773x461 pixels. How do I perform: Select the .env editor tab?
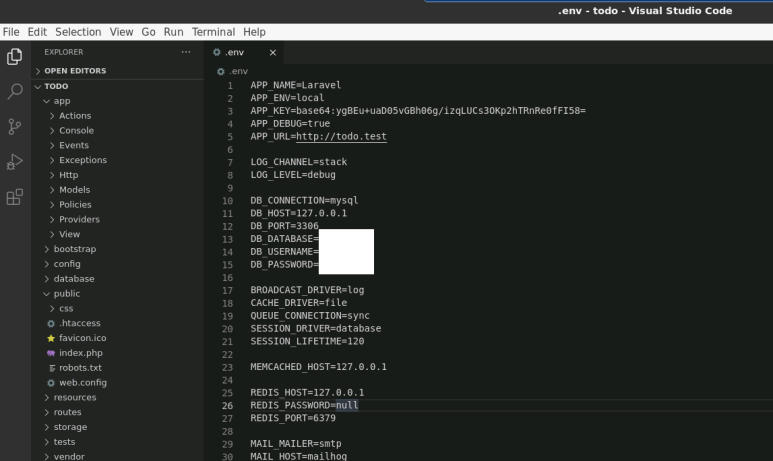(244, 52)
